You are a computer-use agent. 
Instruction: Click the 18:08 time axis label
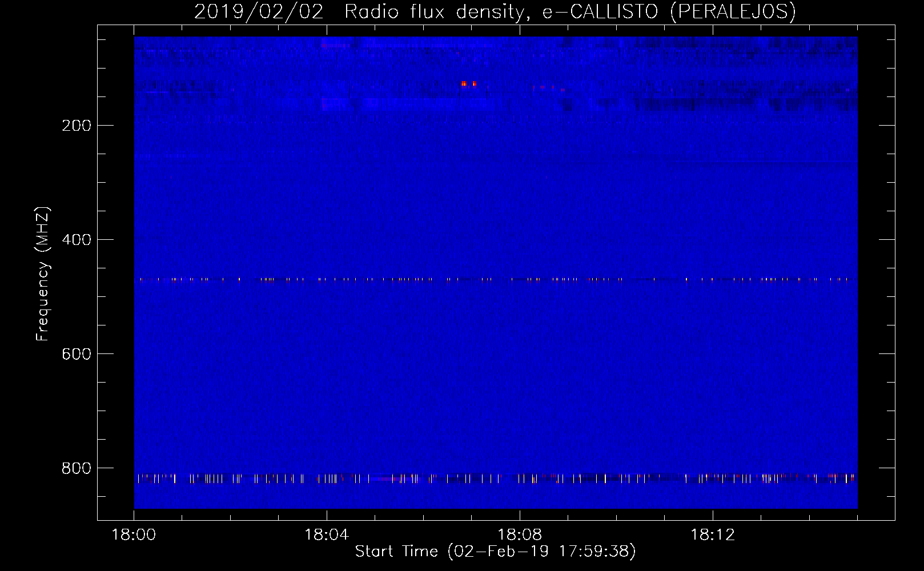tap(520, 535)
